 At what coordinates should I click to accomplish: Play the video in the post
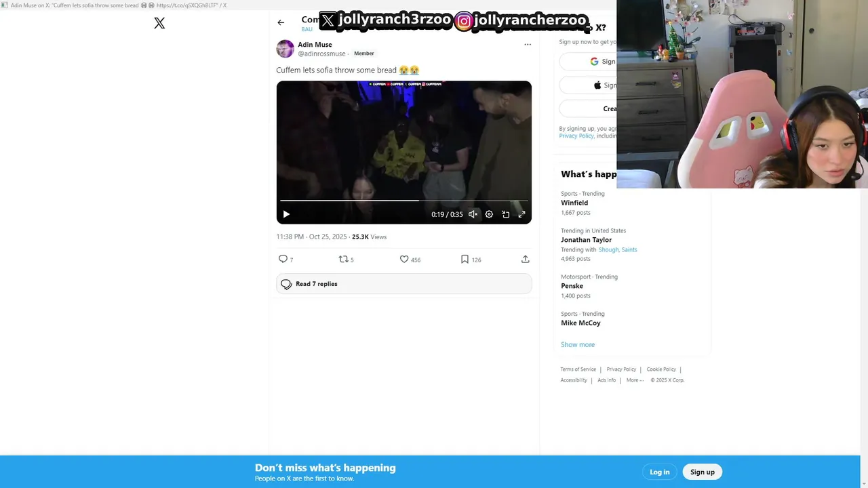click(286, 214)
